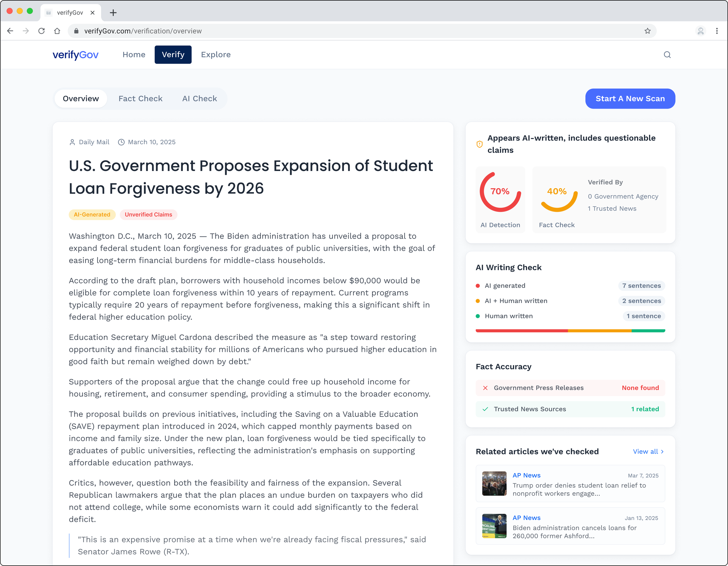Click Start A New Scan button
The image size is (728, 566).
click(x=630, y=99)
